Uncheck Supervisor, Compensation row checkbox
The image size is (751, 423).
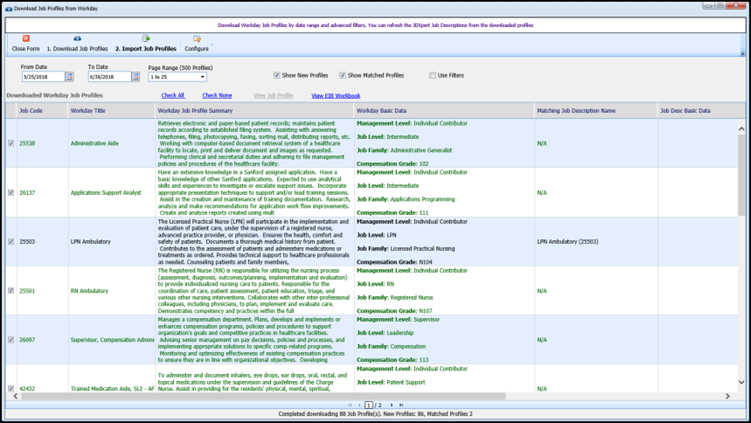11,340
